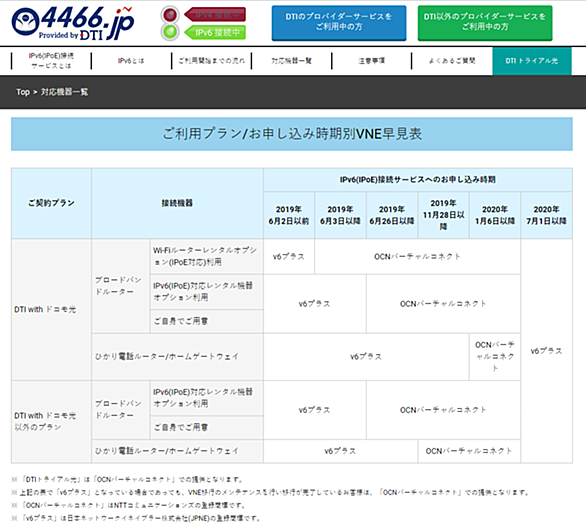Image resolution: width=586 pixels, height=531 pixels.
Task: Select 対応機器一覧 in the navigation bar
Action: pyautogui.click(x=292, y=61)
